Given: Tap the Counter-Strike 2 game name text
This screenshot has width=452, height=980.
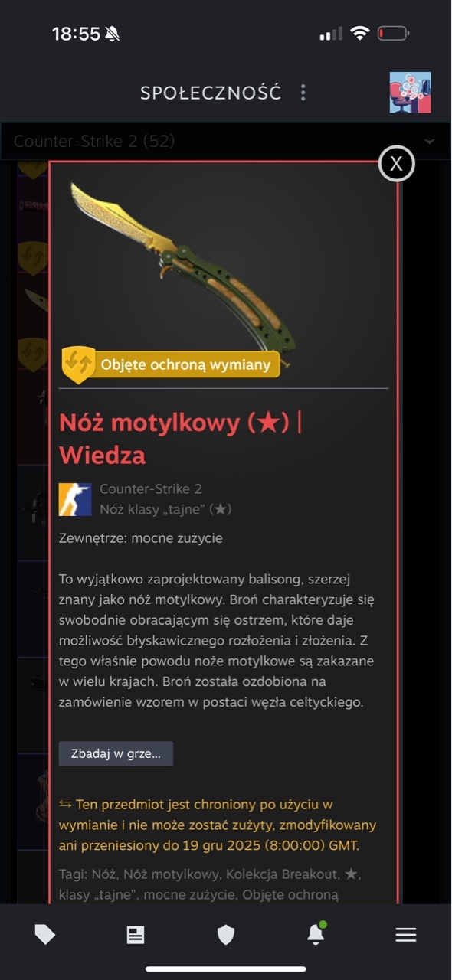Looking at the screenshot, I should [151, 488].
